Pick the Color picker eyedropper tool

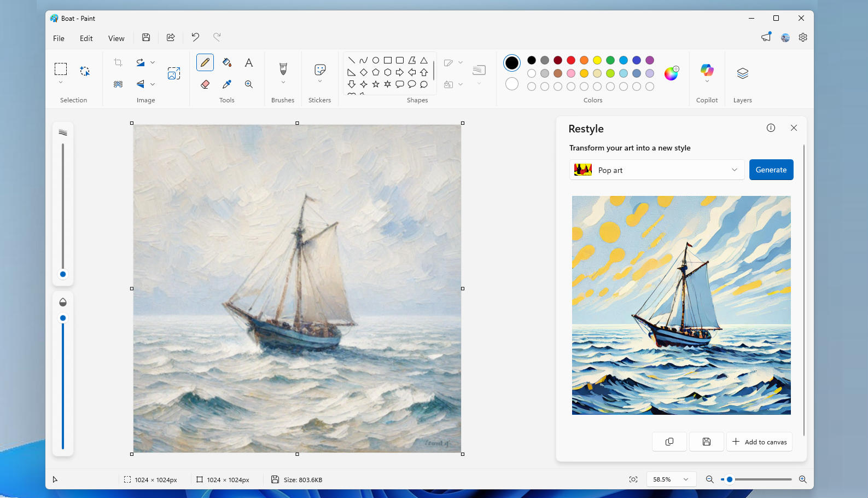click(x=227, y=84)
